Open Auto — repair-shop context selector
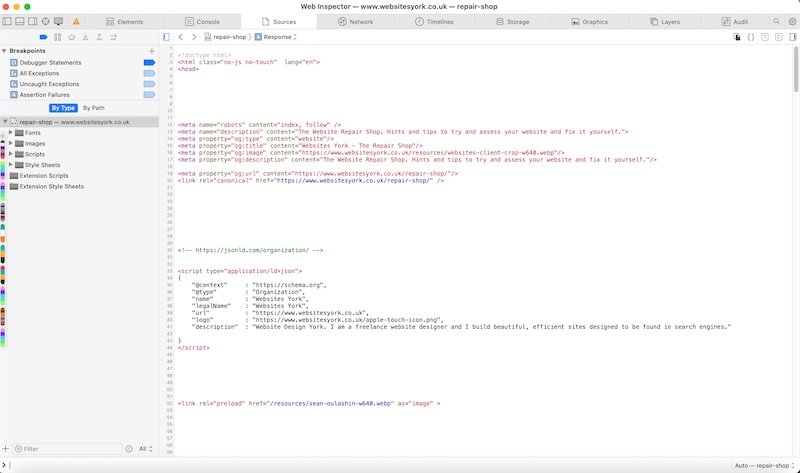 pos(764,465)
